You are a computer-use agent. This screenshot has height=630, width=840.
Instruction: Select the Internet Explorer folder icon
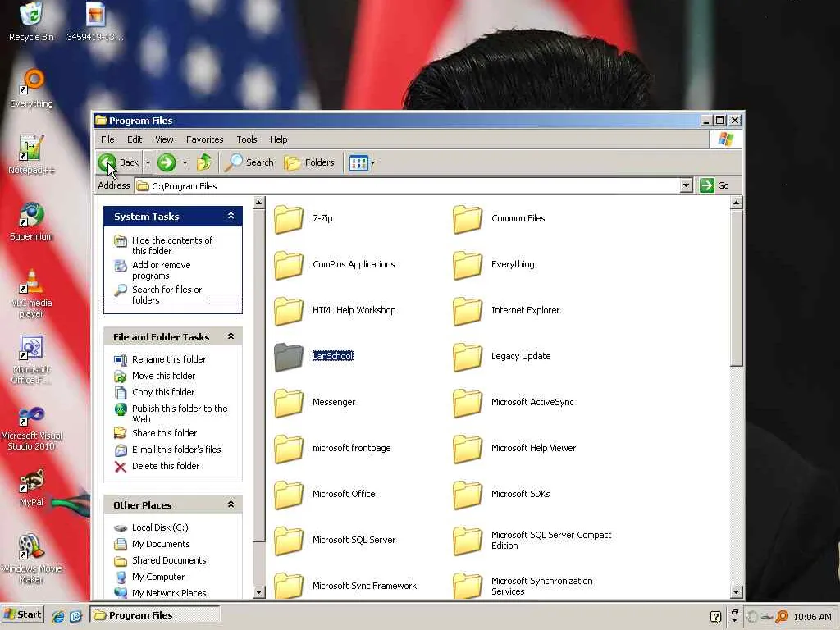point(468,311)
